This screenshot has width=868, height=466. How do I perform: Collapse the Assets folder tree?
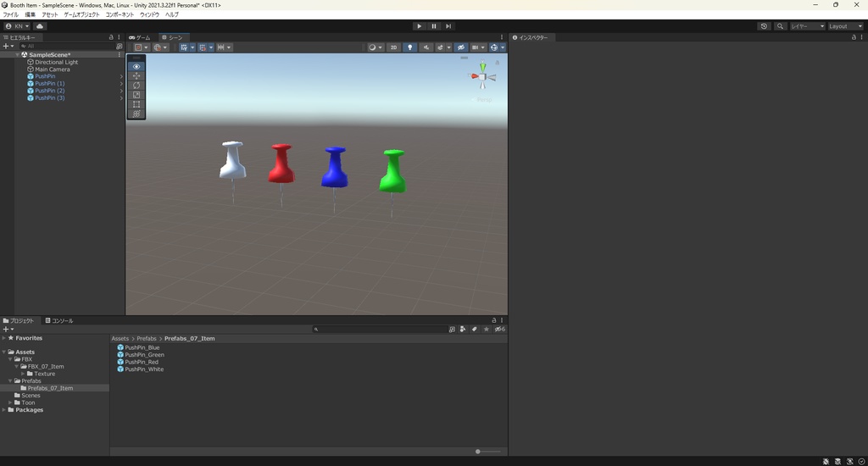[x=4, y=352]
